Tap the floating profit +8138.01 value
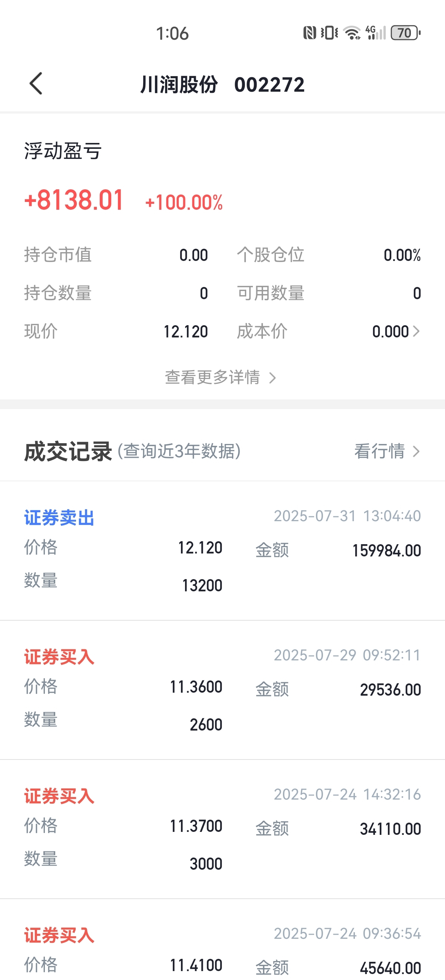 [x=74, y=200]
